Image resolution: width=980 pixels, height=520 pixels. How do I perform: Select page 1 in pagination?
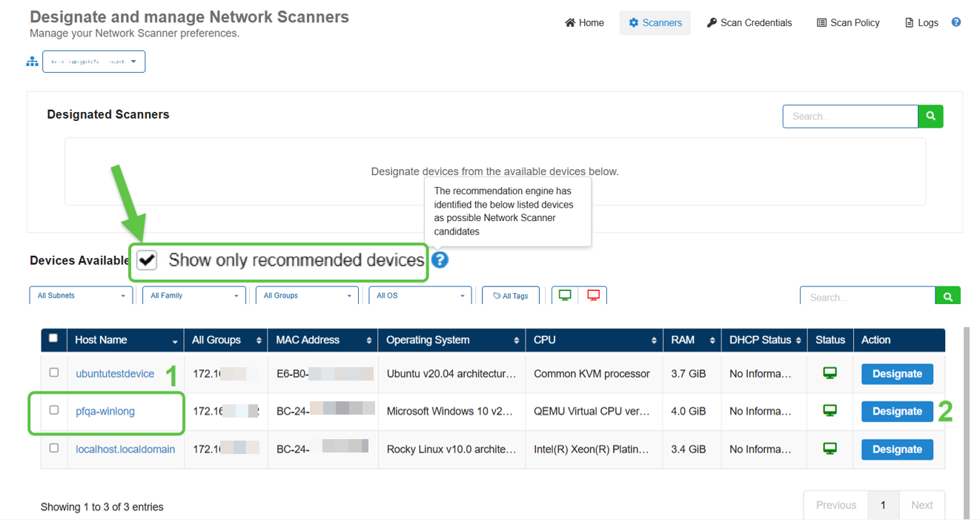tap(884, 505)
